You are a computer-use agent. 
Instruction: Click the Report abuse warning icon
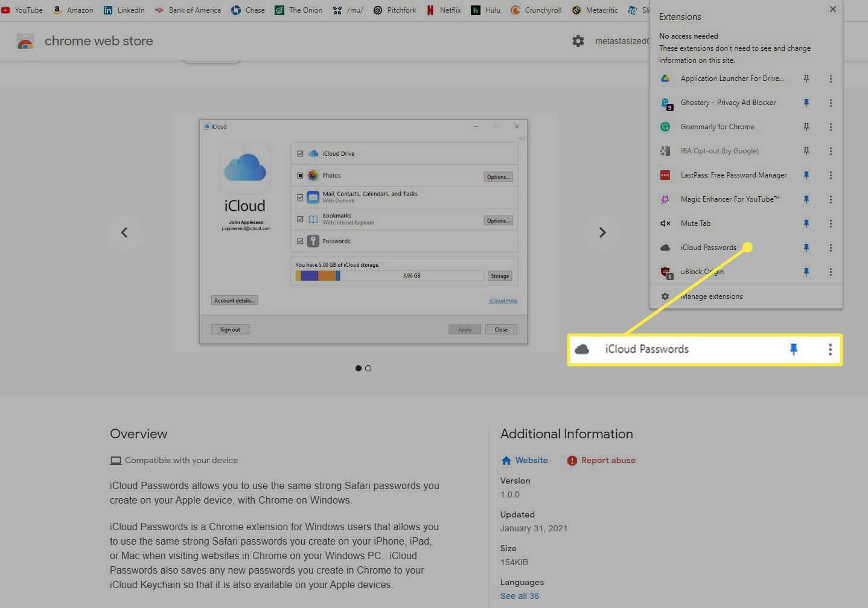point(572,461)
